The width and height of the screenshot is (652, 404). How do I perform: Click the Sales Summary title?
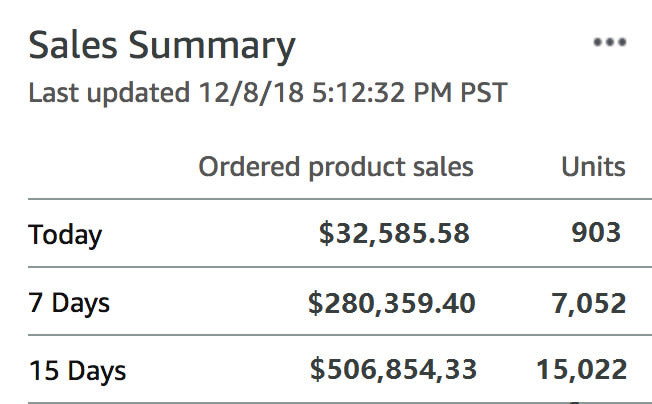162,45
